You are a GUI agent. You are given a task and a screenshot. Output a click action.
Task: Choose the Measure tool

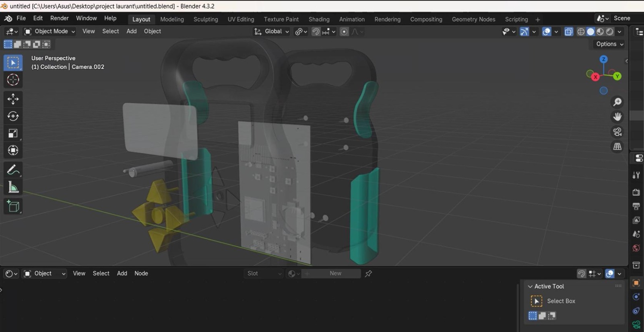pos(13,187)
